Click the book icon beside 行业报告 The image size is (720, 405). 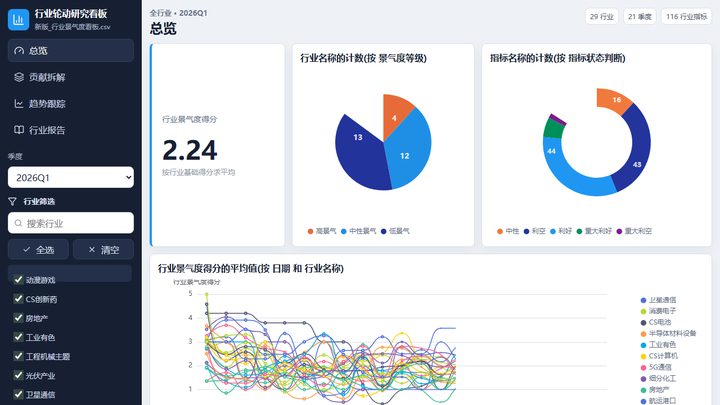[x=19, y=130]
